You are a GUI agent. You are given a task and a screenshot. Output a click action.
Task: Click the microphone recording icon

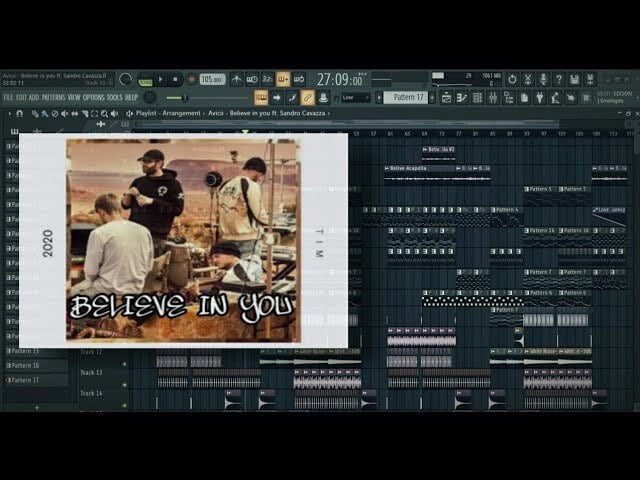[x=543, y=79]
